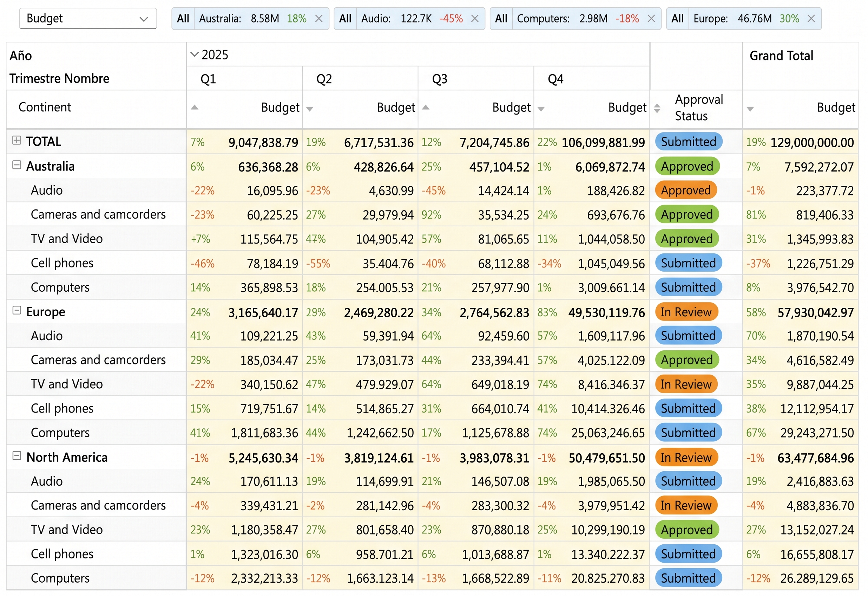Sort Q4 Budget column descending arrow
This screenshot has height=596, width=868.
tap(541, 109)
